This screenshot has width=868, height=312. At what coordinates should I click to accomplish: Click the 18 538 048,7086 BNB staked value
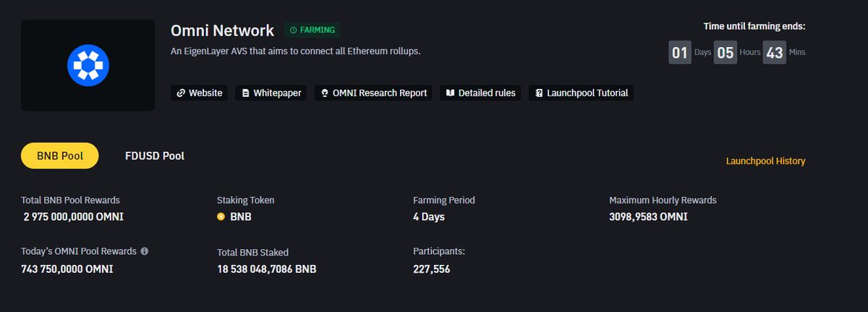tap(267, 269)
